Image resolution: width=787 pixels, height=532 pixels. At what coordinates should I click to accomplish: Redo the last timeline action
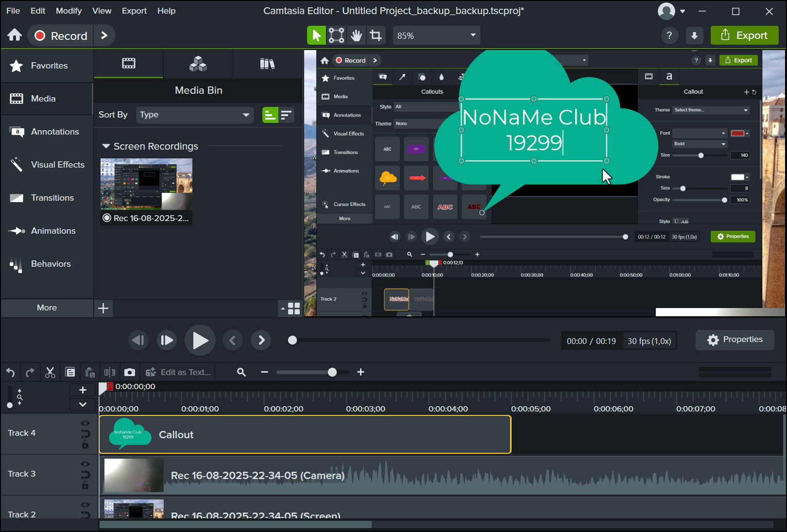click(30, 373)
